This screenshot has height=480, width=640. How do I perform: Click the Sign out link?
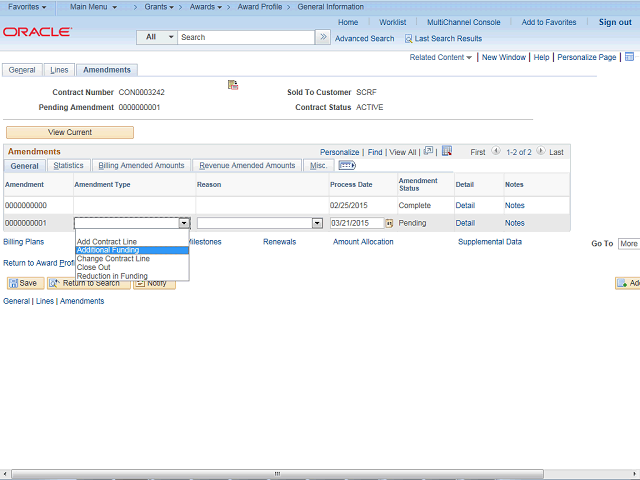[615, 22]
